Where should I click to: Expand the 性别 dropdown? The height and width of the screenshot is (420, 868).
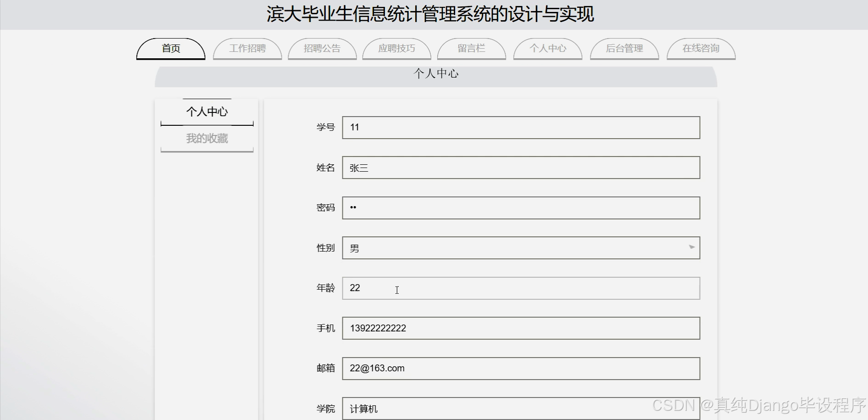(x=521, y=248)
